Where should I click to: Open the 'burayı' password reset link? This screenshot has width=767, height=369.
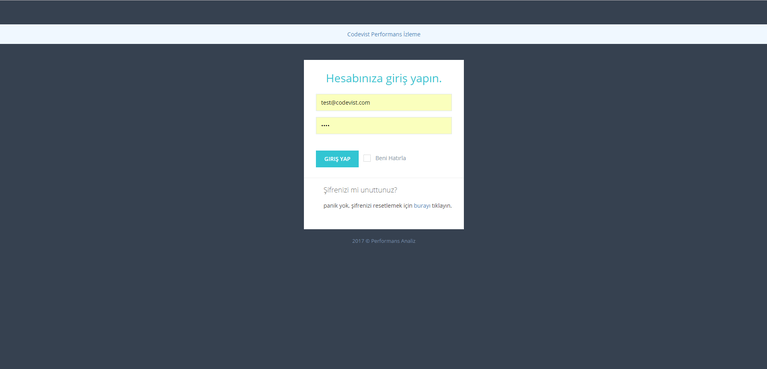(422, 206)
